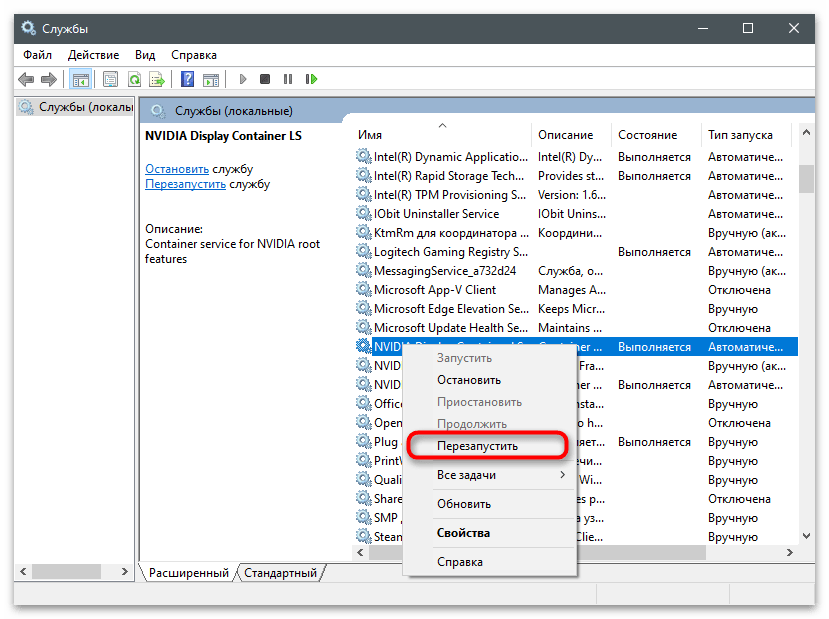This screenshot has width=829, height=619.
Task: Select 'Свойства' from the context menu
Action: (x=463, y=533)
